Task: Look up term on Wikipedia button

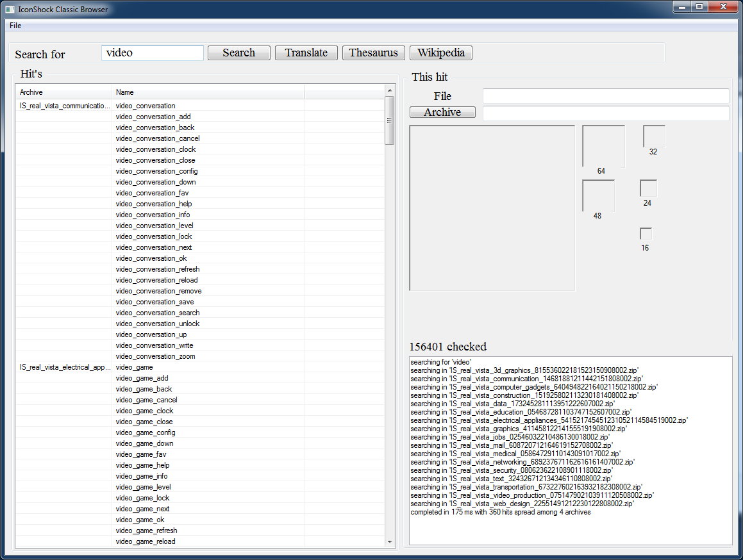Action: [x=441, y=53]
